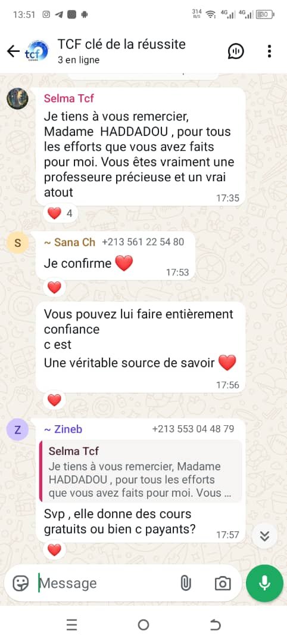Start a group voice chat
This screenshot has width=287, height=644.
click(236, 51)
